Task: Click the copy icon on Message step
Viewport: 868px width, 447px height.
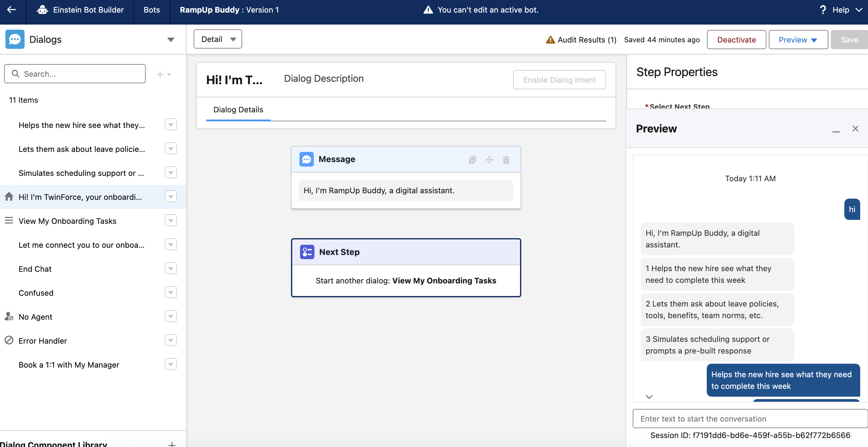Action: point(472,160)
